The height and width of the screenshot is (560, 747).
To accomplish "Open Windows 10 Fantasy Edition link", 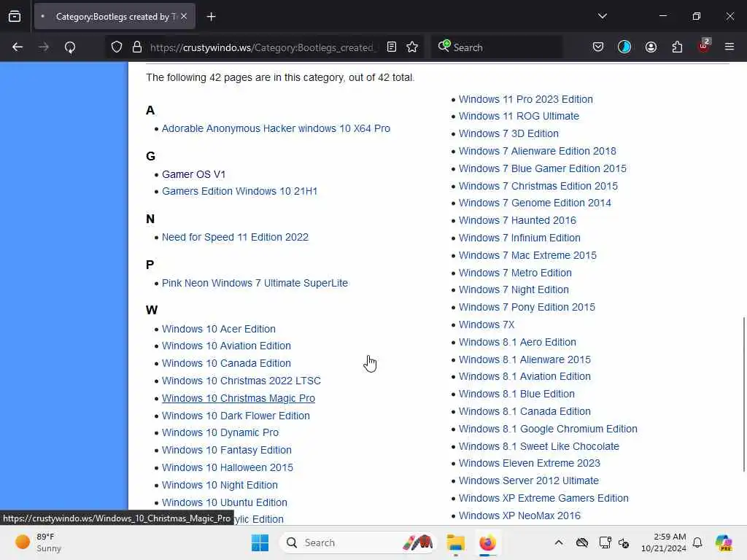I will pos(227,450).
